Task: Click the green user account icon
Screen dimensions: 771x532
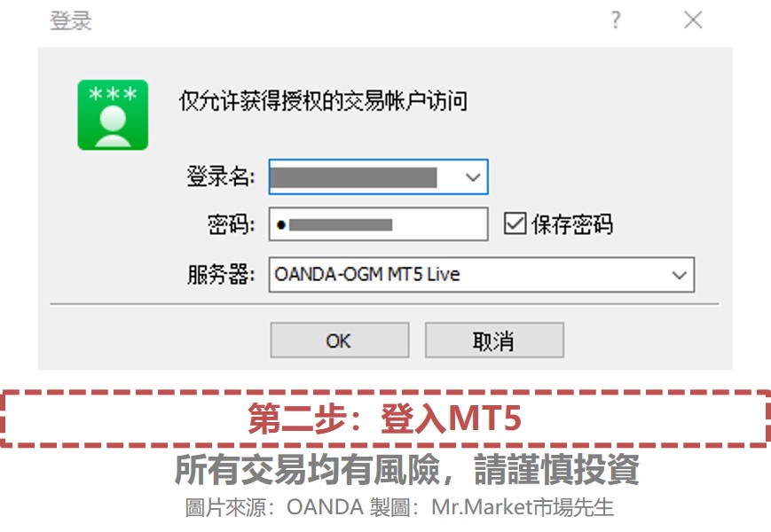Action: tap(113, 115)
